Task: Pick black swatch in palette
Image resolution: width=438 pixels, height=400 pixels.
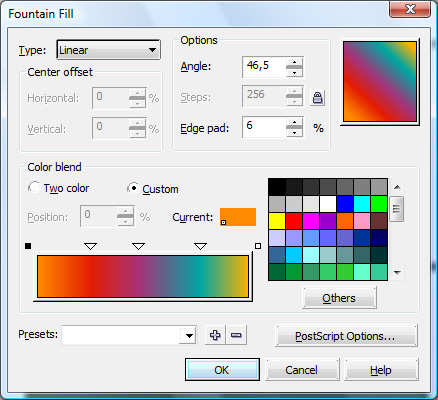Action: tap(277, 187)
